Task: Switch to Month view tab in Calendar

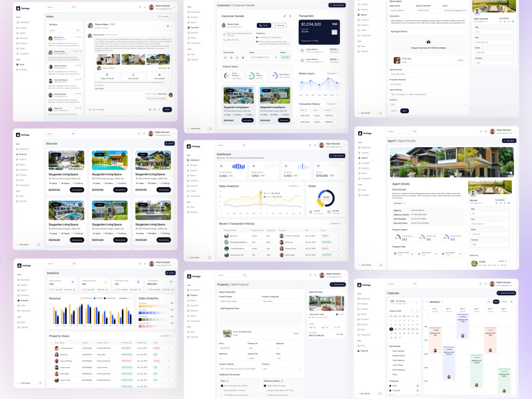Action: 504,302
